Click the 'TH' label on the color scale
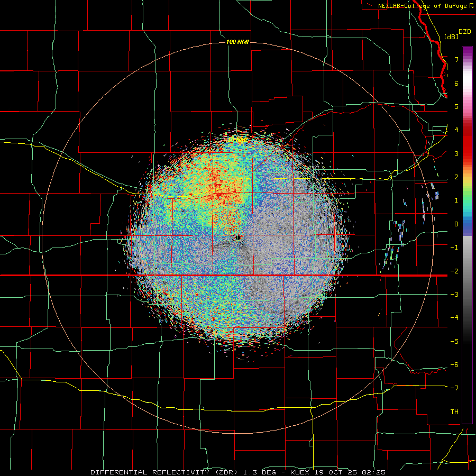 click(454, 411)
